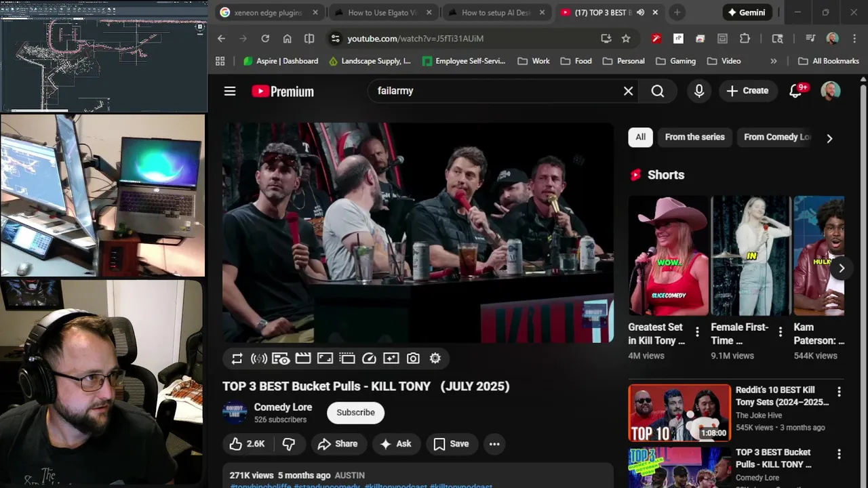Go to the browser home page
The image size is (868, 488).
(287, 39)
